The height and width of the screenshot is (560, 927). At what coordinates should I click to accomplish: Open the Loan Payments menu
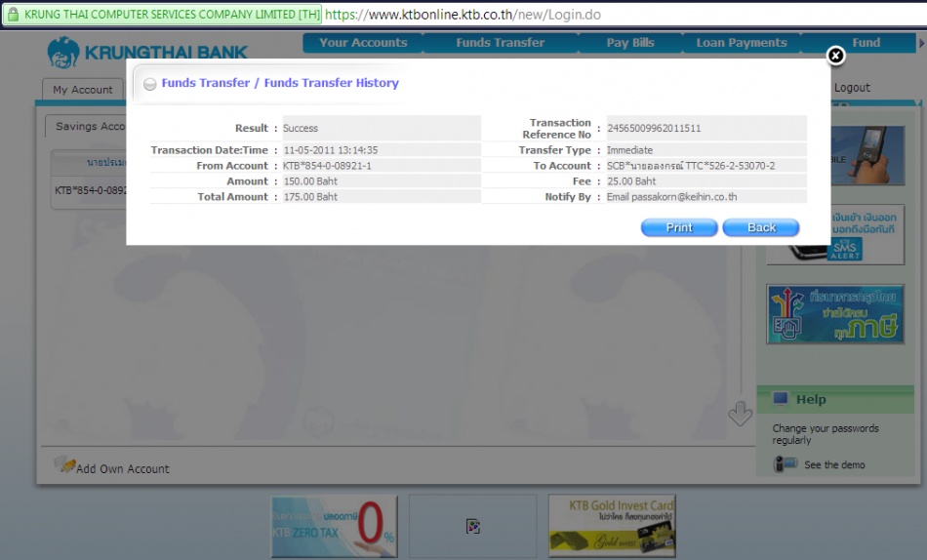(x=742, y=43)
